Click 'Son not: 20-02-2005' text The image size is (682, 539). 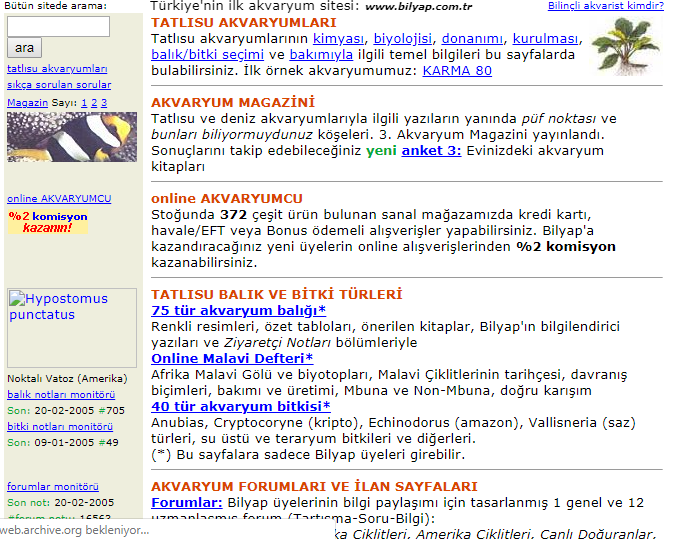coord(60,503)
